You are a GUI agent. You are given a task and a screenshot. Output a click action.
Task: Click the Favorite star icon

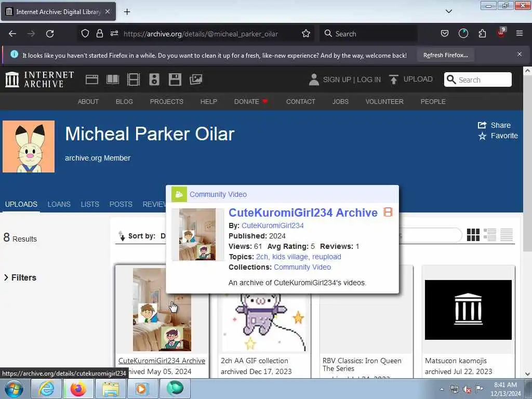pyautogui.click(x=482, y=136)
